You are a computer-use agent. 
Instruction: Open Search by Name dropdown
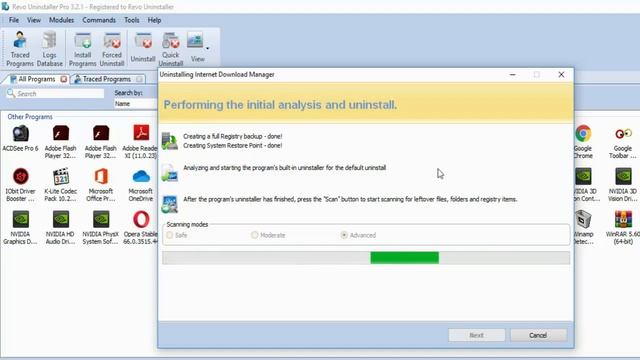(x=136, y=104)
